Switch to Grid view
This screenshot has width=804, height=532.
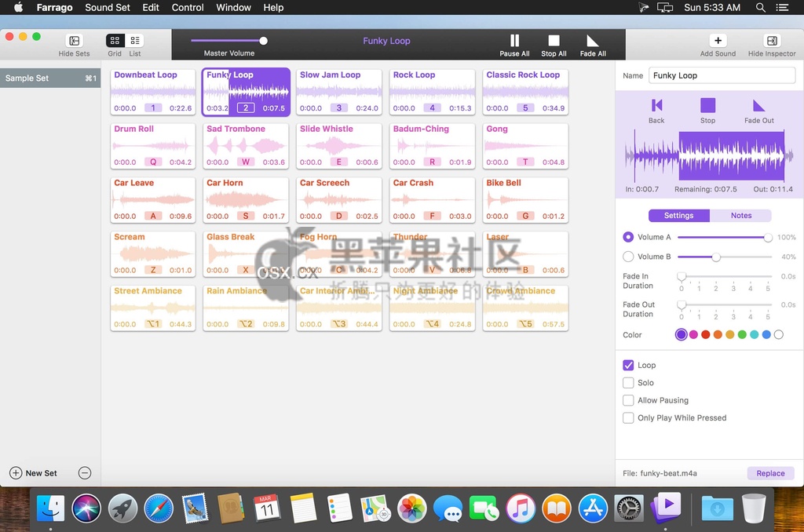click(x=115, y=41)
